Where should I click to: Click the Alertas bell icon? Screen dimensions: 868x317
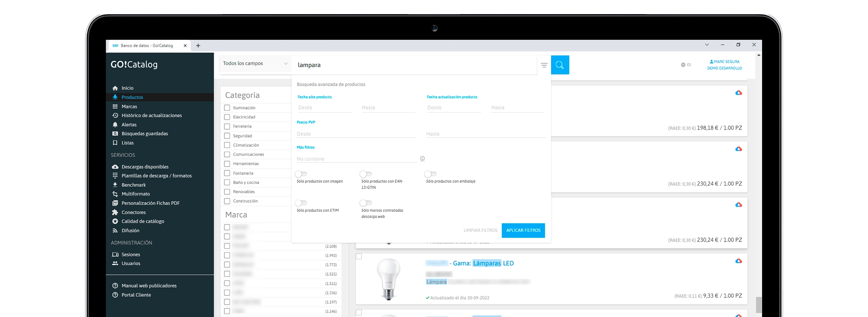click(115, 125)
